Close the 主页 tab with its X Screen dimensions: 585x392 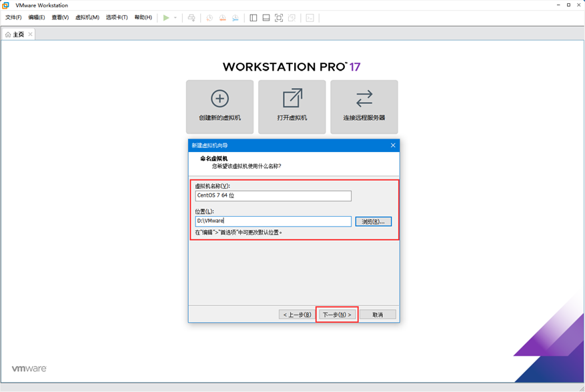click(30, 34)
